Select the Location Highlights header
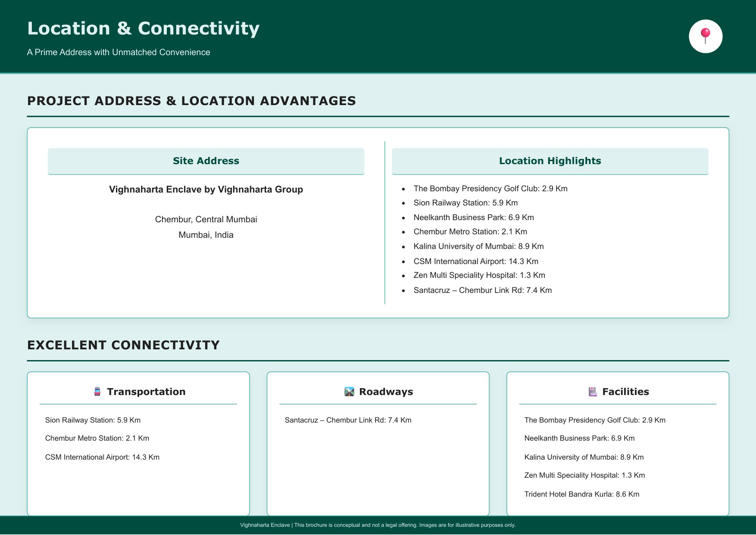 [x=550, y=161]
